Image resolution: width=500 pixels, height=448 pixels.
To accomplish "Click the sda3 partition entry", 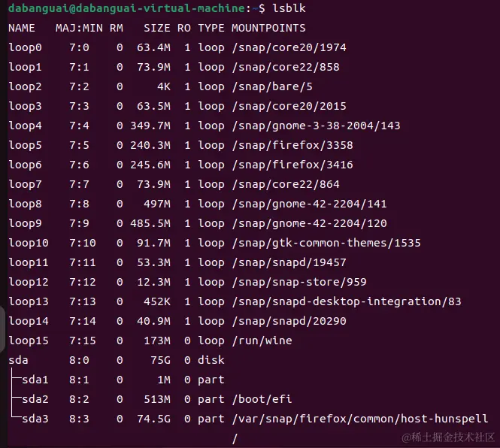I will (x=35, y=419).
